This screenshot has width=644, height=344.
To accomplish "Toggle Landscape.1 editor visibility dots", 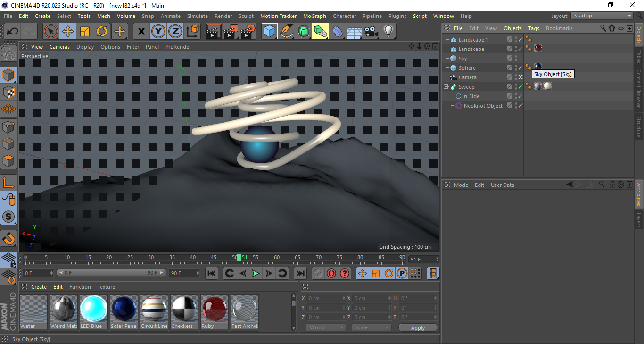I will [516, 40].
